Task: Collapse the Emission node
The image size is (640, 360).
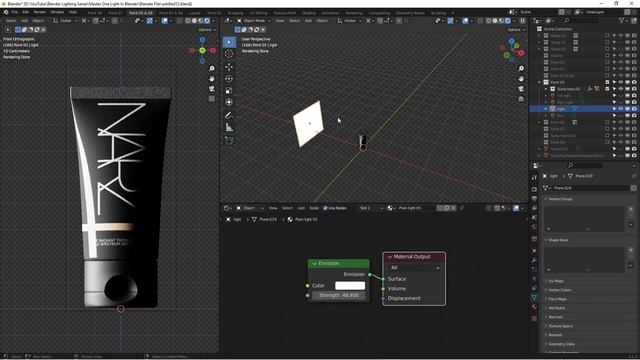Action: point(315,264)
